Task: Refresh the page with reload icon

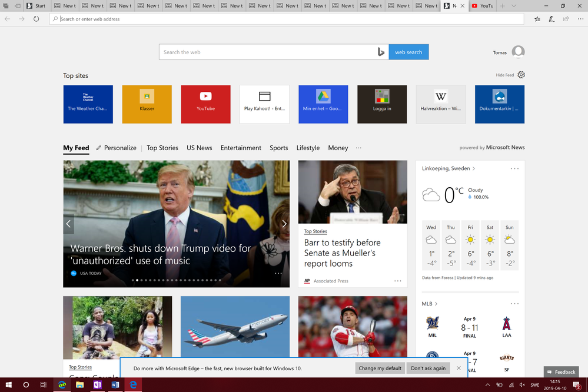Action: (36, 19)
